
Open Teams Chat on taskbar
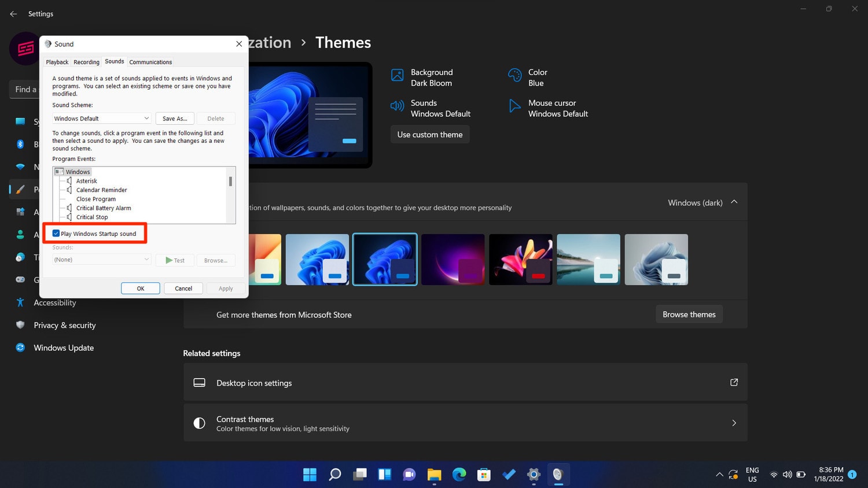pyautogui.click(x=410, y=475)
